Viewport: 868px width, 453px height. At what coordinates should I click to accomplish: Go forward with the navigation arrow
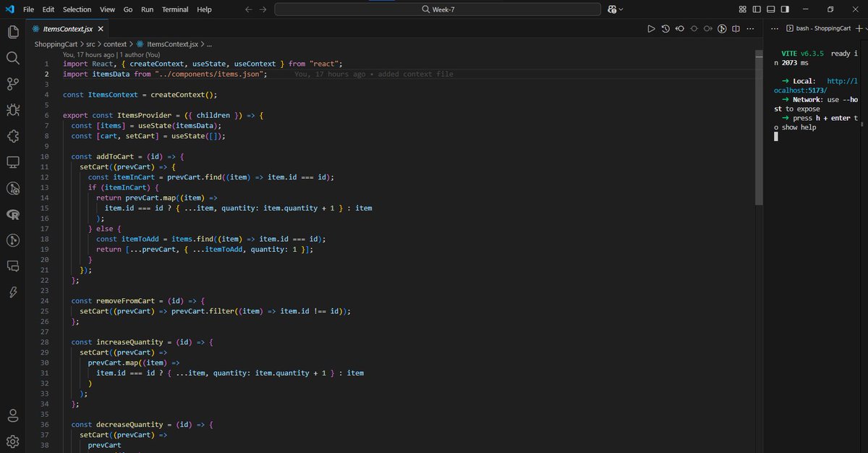click(263, 9)
